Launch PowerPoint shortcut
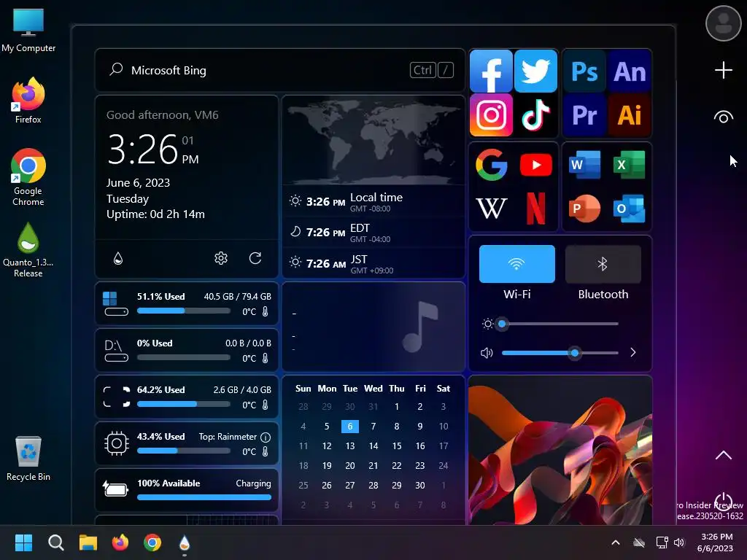 (584, 208)
